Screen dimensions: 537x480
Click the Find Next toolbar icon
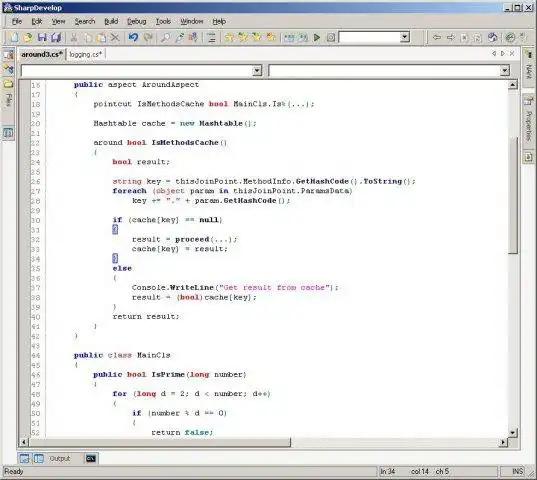(179, 37)
